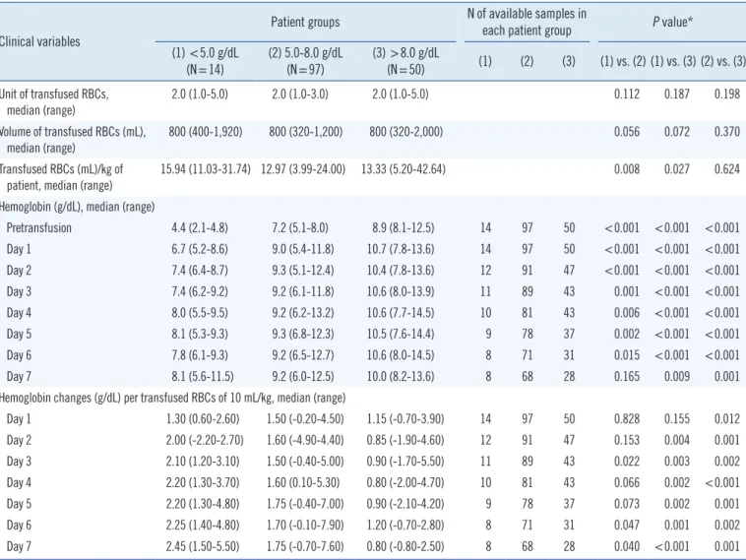Click P value 0.187 in units row
Viewport: 746px width, 560px height.
point(676,94)
